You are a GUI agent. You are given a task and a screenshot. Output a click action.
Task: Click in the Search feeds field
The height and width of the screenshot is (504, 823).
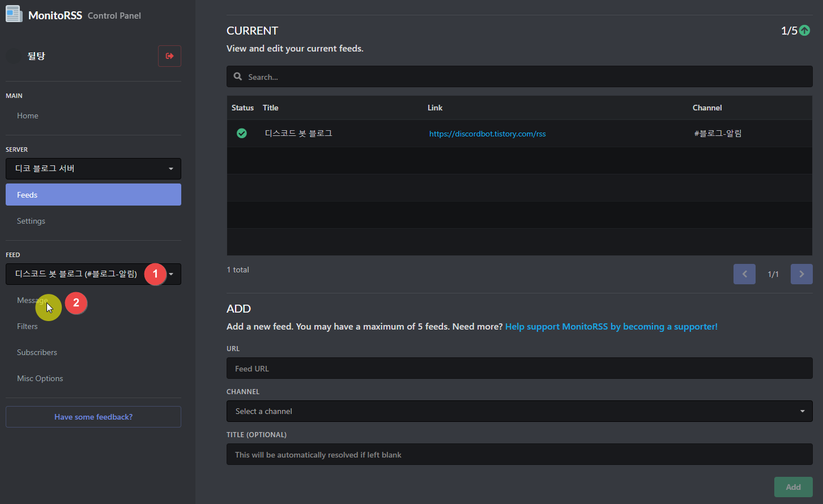(519, 76)
